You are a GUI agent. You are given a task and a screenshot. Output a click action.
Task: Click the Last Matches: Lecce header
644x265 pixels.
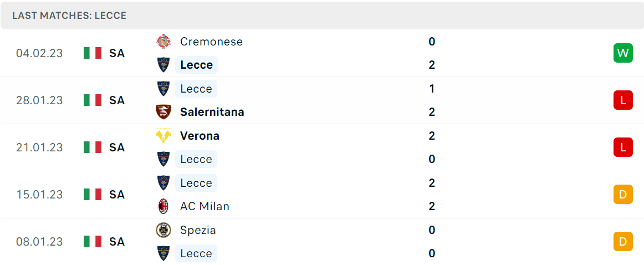(69, 16)
